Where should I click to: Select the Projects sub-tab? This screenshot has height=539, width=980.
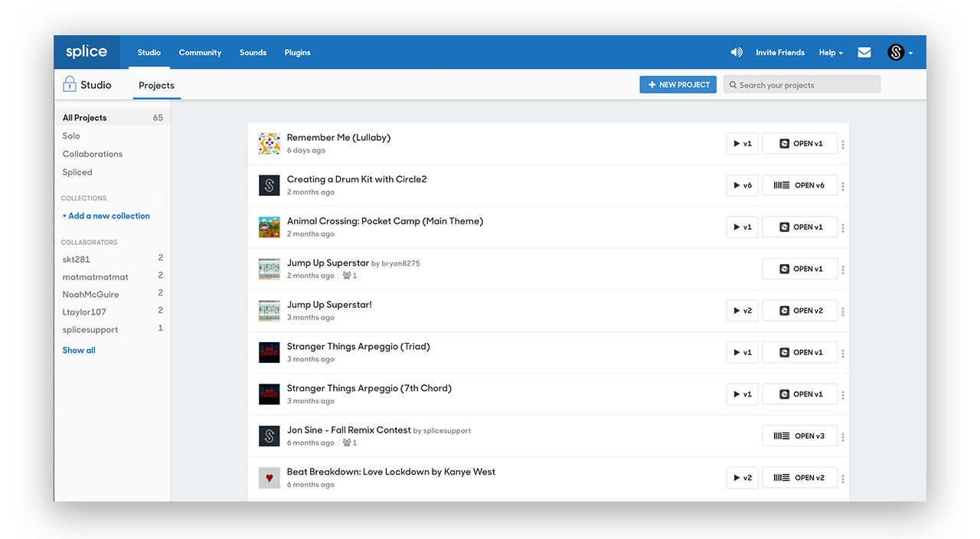(x=156, y=85)
